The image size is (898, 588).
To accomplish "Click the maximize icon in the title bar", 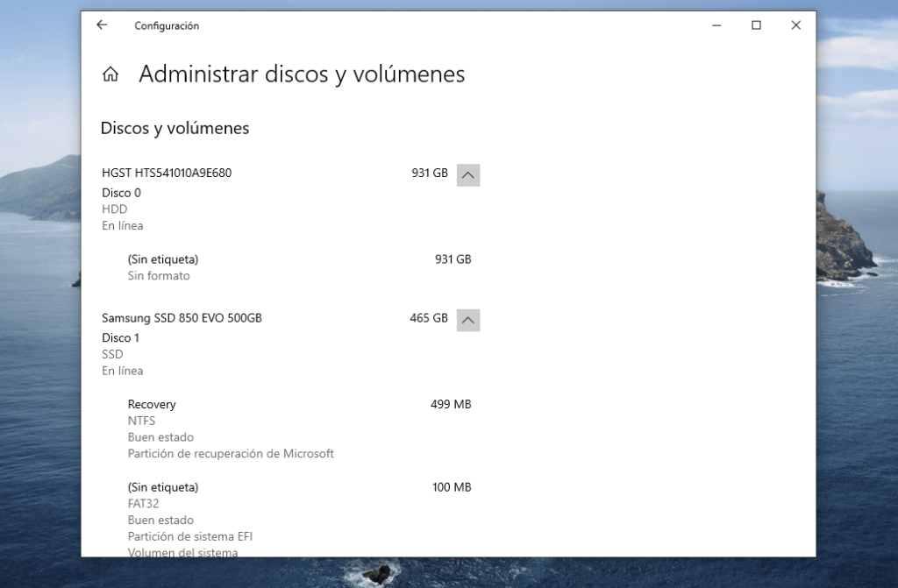I will click(x=755, y=25).
